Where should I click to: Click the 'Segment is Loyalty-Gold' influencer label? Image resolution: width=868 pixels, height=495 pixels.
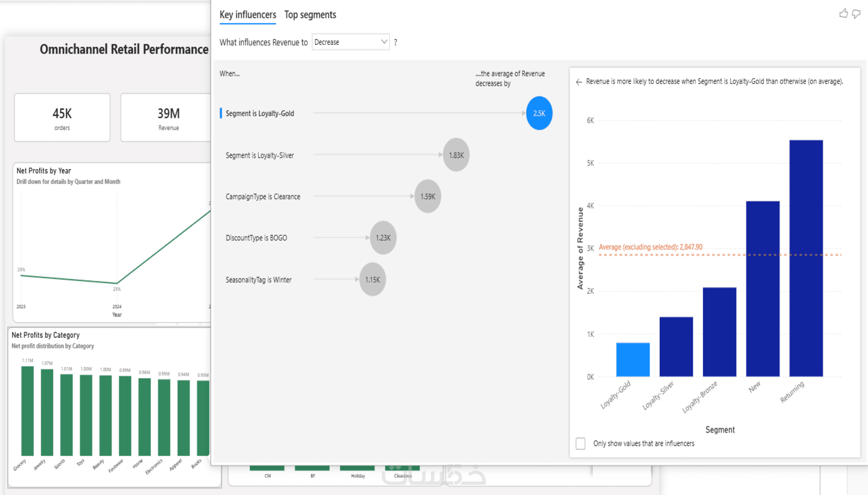pos(260,113)
